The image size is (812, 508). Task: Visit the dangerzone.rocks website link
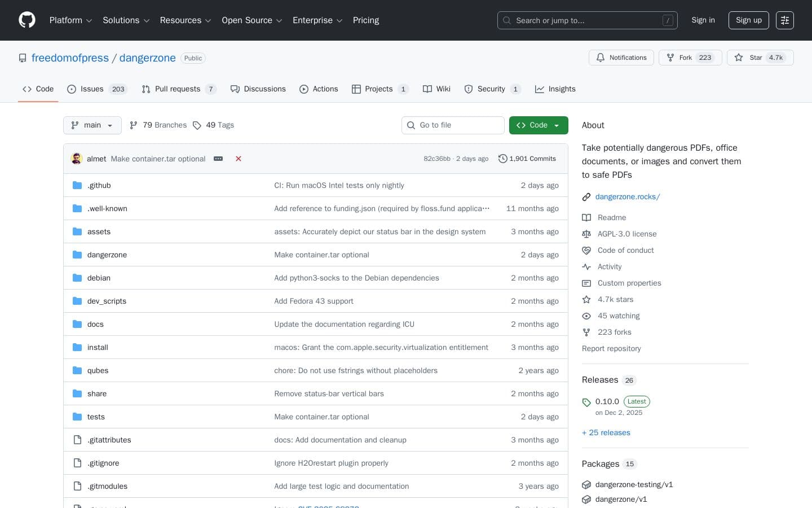tap(628, 197)
